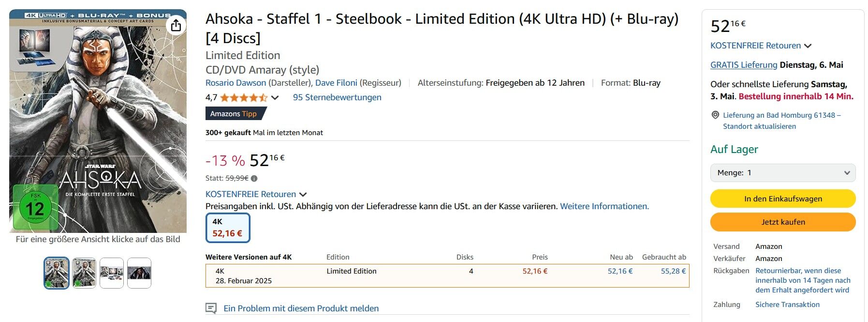Open 95 Sternebewertungen reviews link
Screen dimensions: 868x322
[337, 97]
